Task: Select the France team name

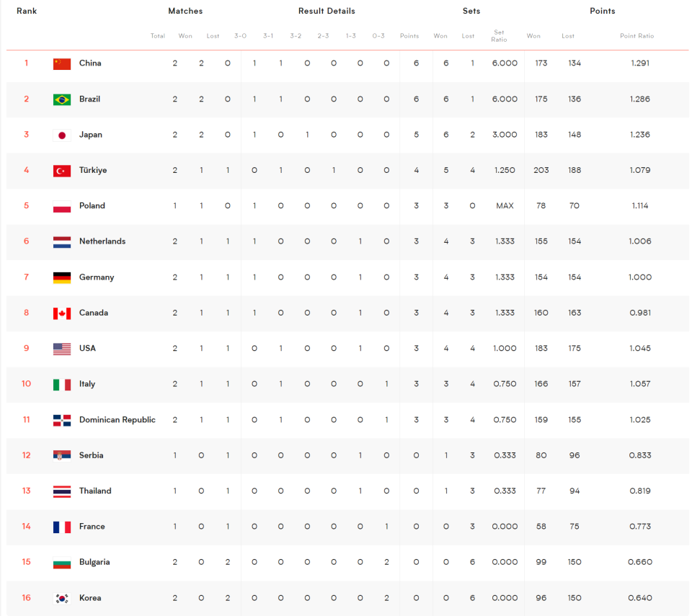Action: pos(92,527)
